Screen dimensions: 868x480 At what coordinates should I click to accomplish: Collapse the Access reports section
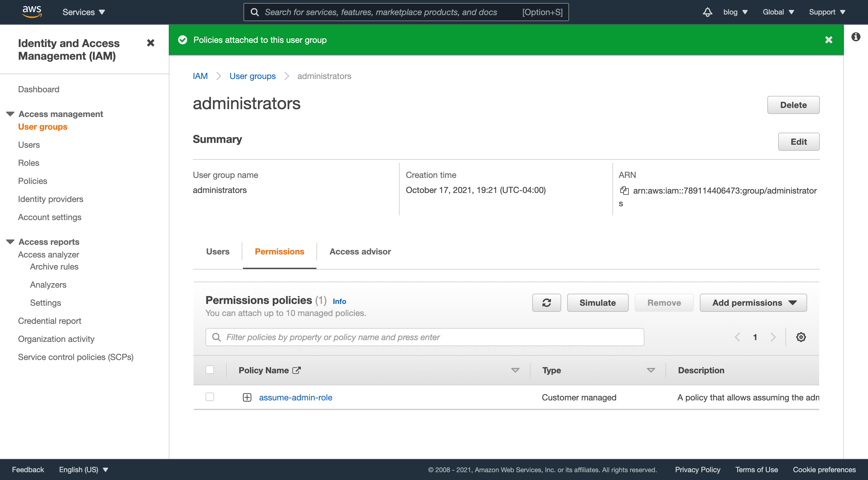[x=11, y=242]
